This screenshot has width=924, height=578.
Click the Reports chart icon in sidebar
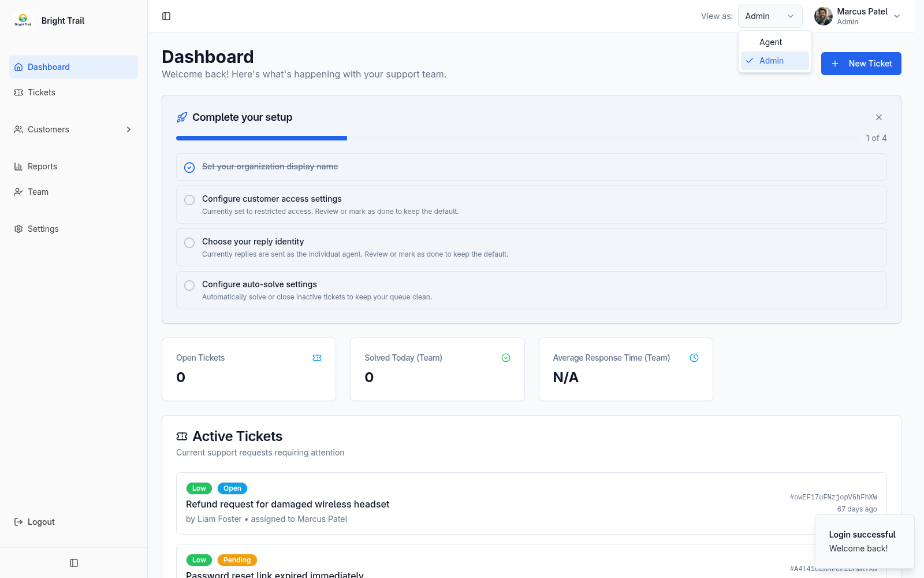coord(18,166)
